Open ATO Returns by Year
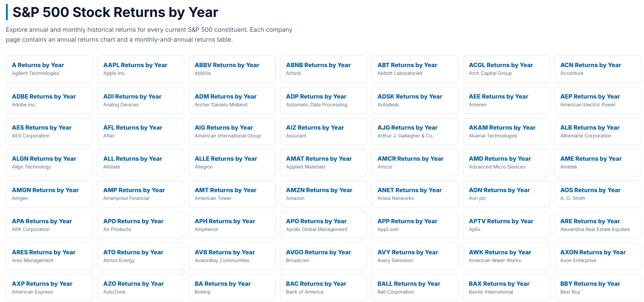This screenshot has height=302, width=644. click(x=141, y=256)
